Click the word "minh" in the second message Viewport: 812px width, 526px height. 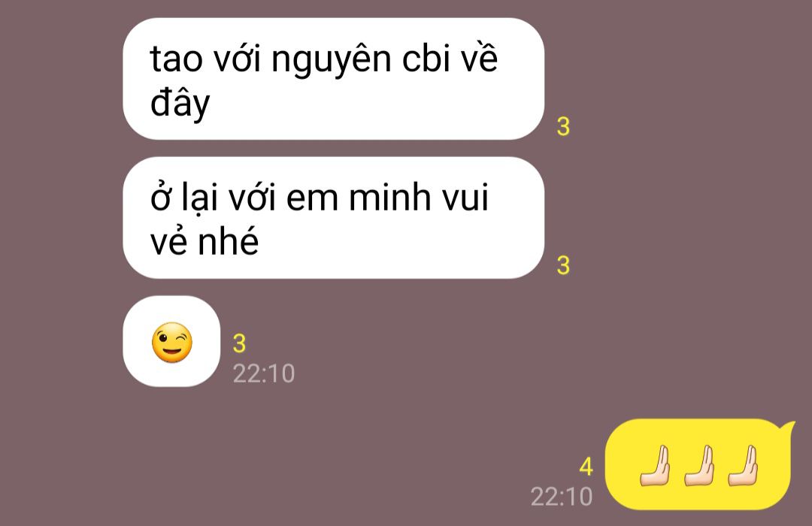pyautogui.click(x=389, y=197)
